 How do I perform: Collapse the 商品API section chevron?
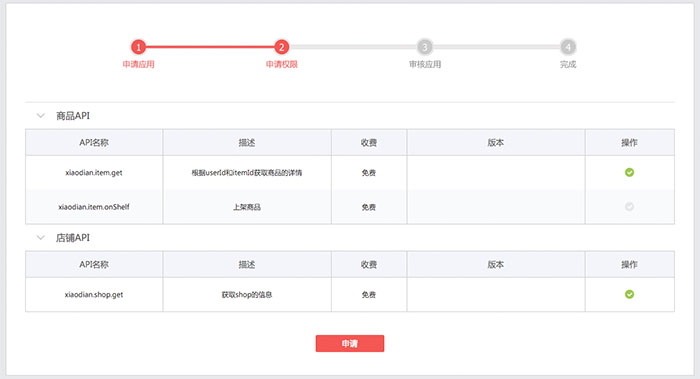41,116
